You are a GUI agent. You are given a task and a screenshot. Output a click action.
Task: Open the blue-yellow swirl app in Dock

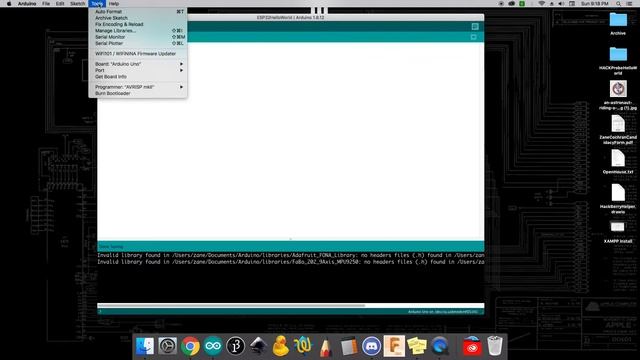pyautogui.click(x=303, y=346)
